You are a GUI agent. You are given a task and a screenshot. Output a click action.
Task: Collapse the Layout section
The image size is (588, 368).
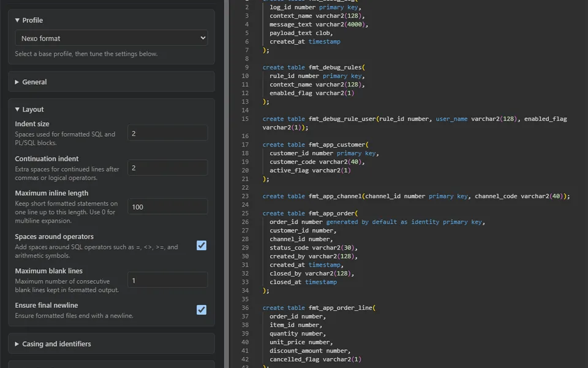29,109
